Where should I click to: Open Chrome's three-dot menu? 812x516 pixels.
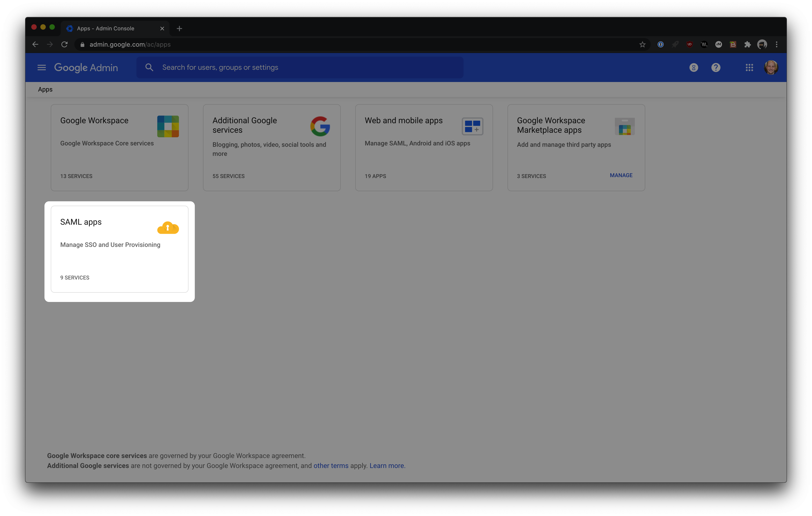[777, 44]
